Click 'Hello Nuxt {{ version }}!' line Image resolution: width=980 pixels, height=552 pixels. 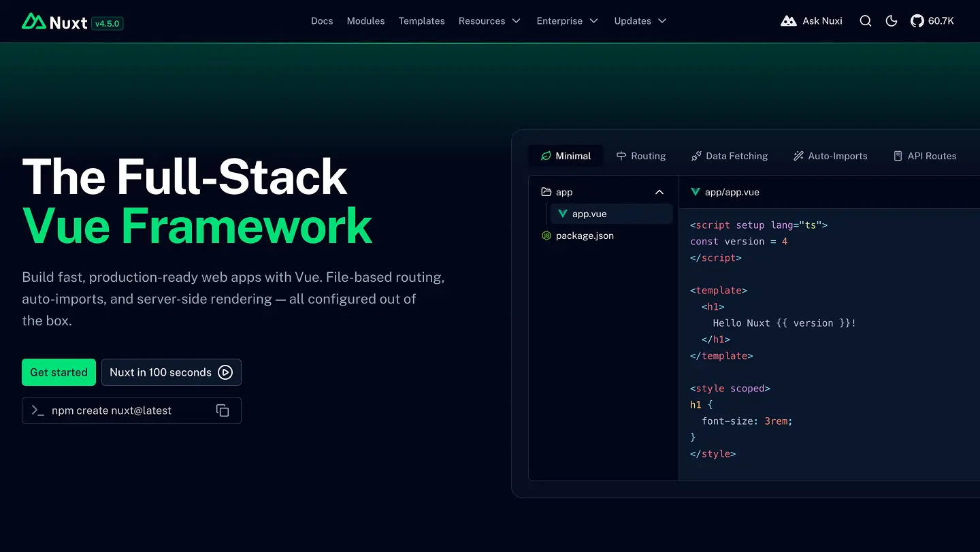pyautogui.click(x=784, y=323)
